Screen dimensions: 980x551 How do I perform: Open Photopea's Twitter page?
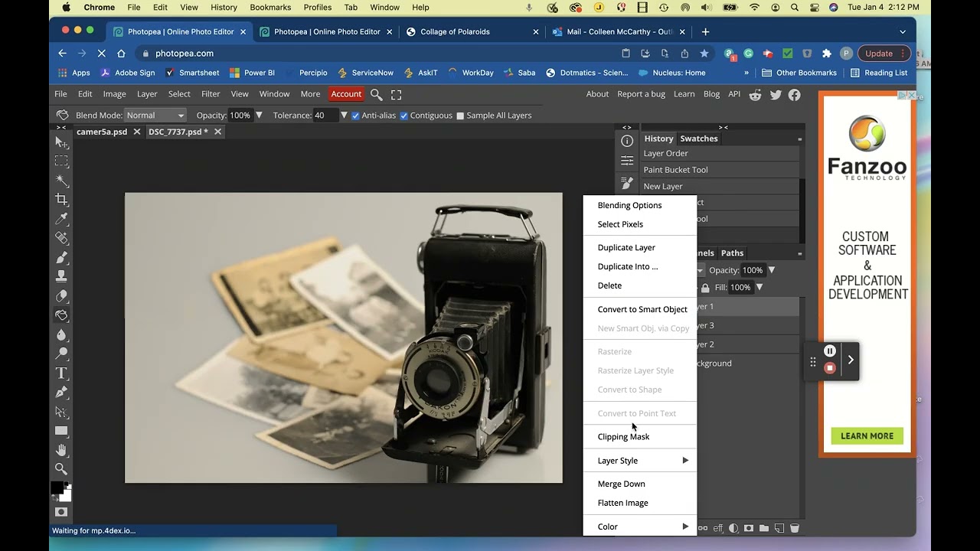[776, 94]
